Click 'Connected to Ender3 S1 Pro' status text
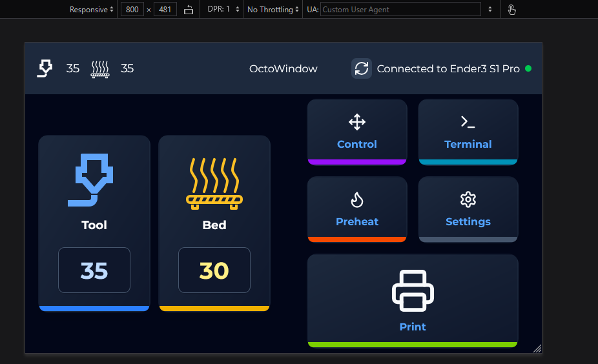This screenshot has width=598, height=364. point(448,68)
